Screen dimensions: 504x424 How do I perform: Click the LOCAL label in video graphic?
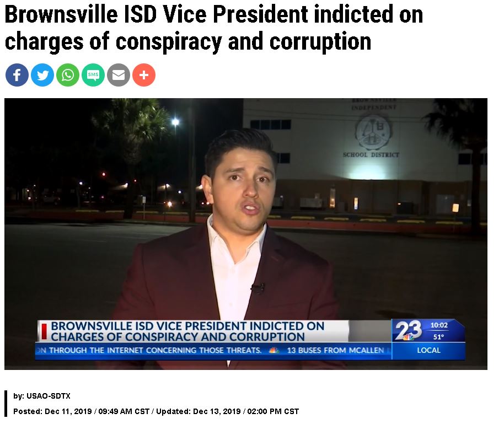(x=428, y=350)
